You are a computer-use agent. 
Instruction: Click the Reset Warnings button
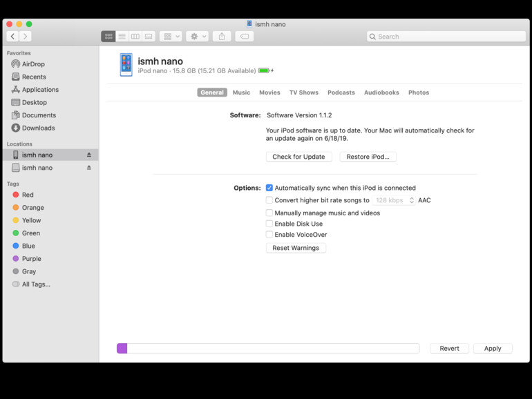coord(296,248)
